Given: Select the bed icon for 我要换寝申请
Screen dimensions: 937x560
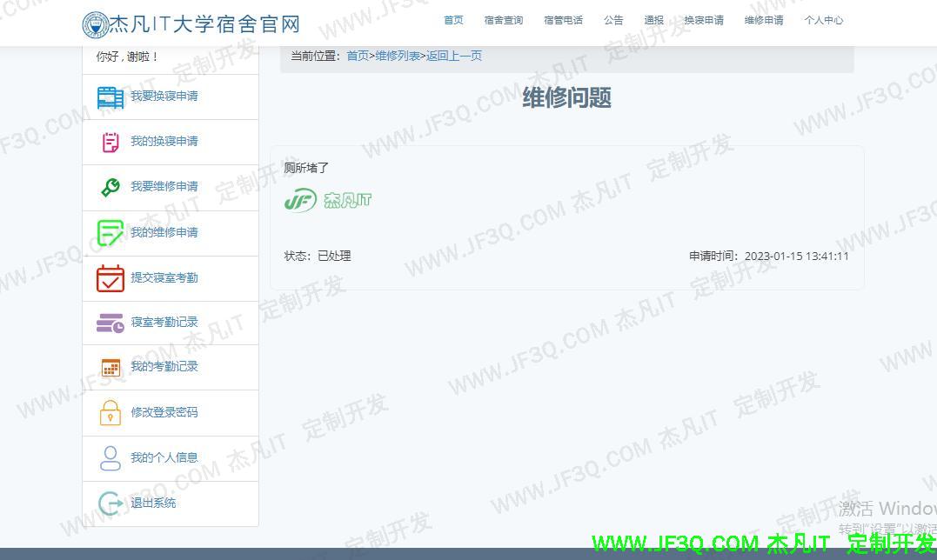Looking at the screenshot, I should (109, 97).
